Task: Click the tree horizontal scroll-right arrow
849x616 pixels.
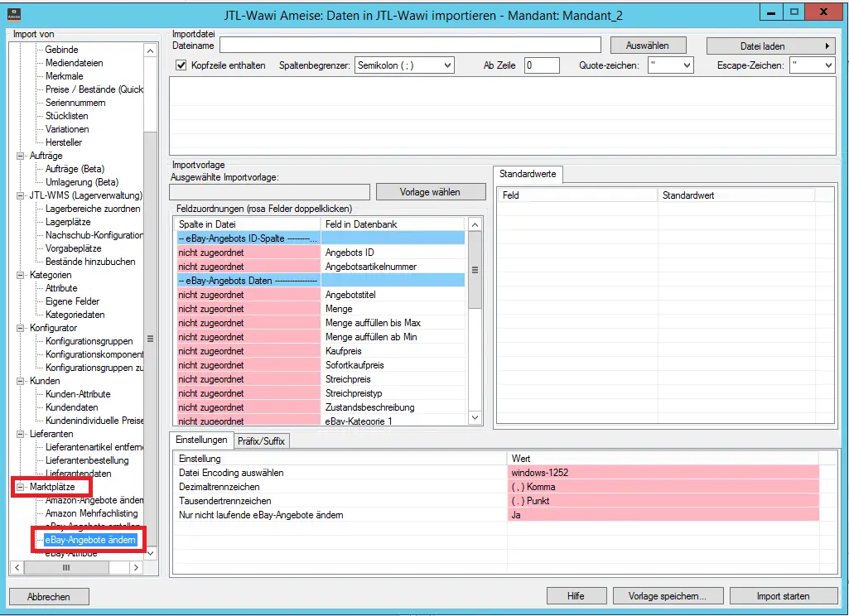Action: pos(136,567)
